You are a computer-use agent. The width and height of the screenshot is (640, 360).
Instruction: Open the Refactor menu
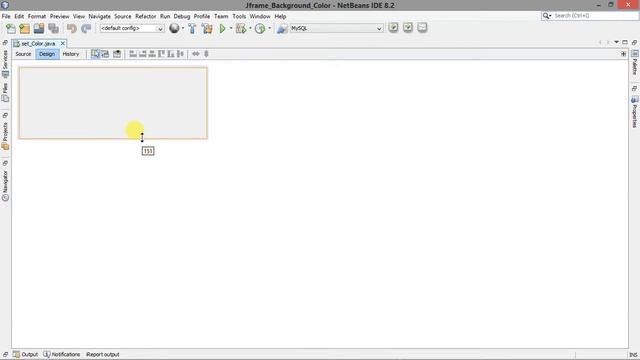click(146, 16)
